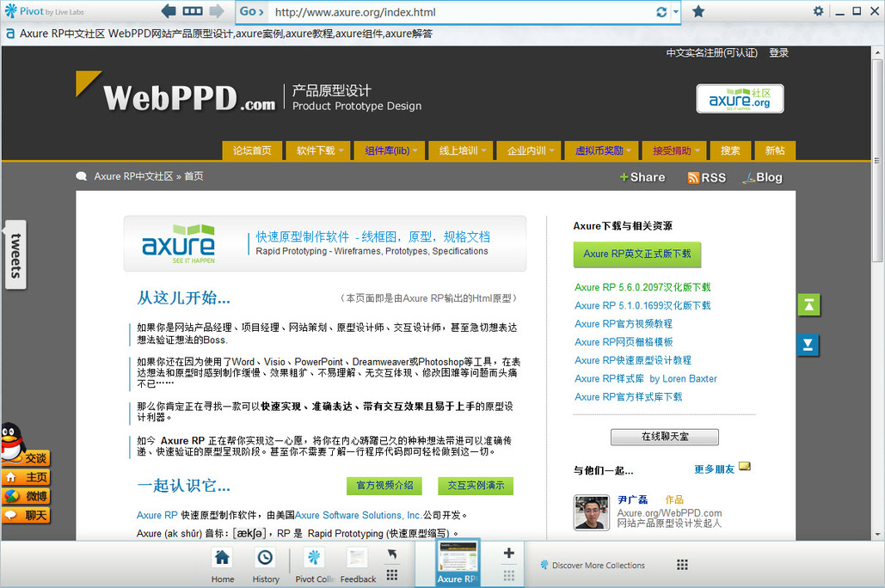This screenshot has height=588, width=885.
Task: Refresh the page with the reload icon
Action: point(661,12)
